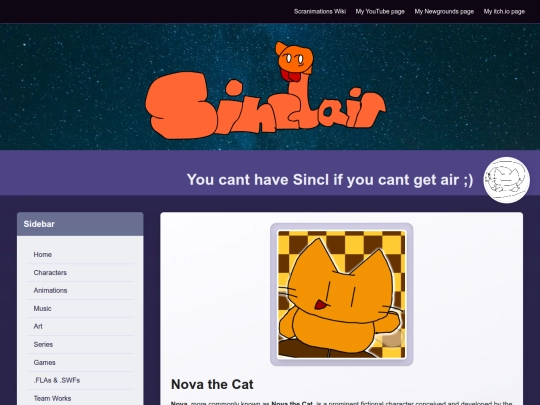Click the tagline about getting air

click(330, 180)
